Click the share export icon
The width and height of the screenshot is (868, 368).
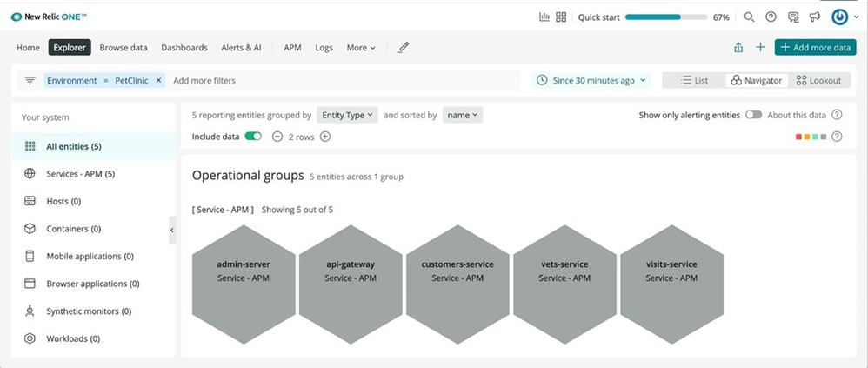[738, 48]
